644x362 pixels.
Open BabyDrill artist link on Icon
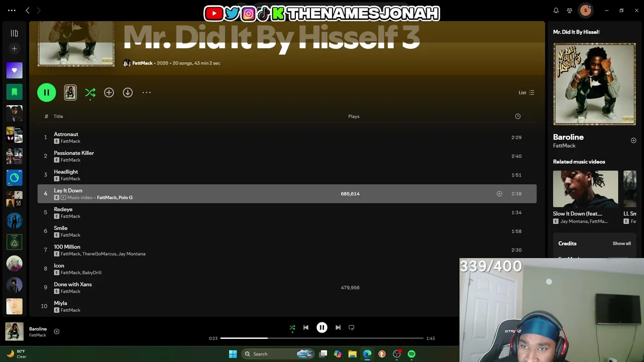tap(92, 273)
